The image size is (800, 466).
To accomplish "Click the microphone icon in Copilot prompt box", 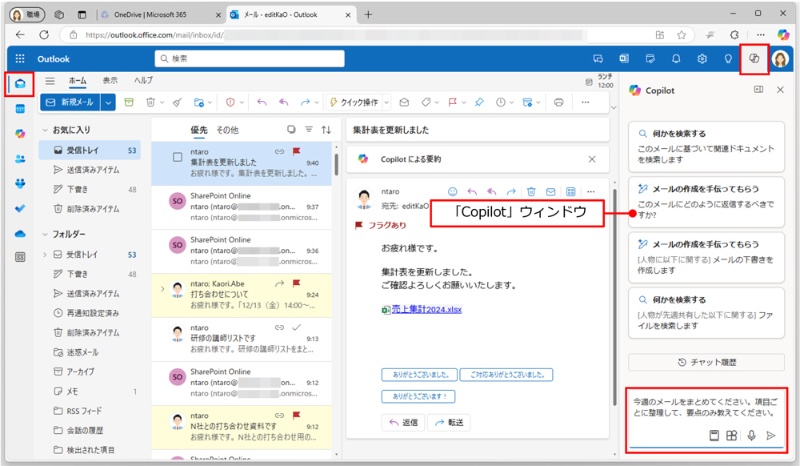I will click(751, 435).
